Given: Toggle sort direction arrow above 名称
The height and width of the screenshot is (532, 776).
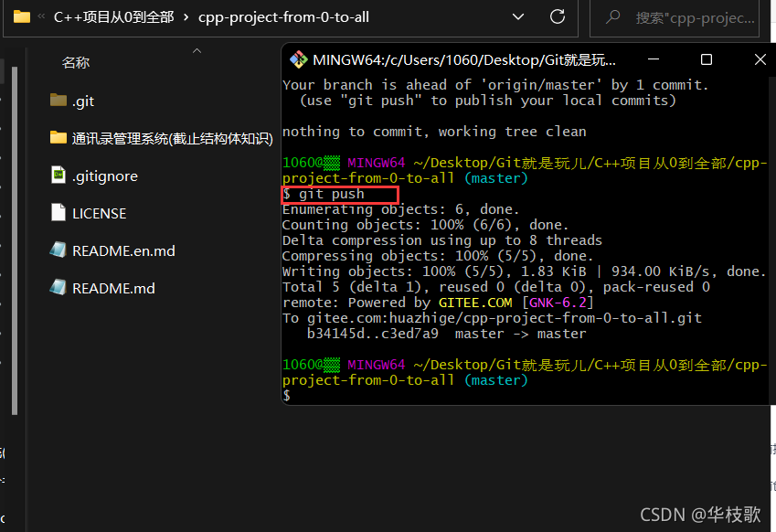Looking at the screenshot, I should pos(197,50).
